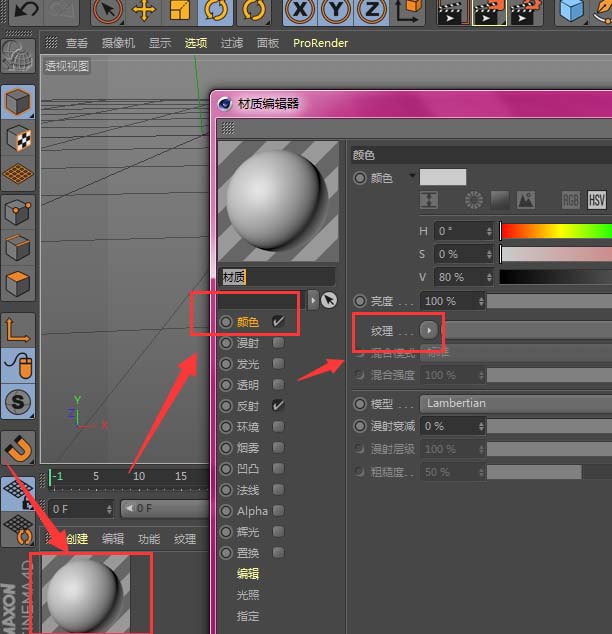
Task: Click the Undo arrow icon
Action: [x=26, y=10]
